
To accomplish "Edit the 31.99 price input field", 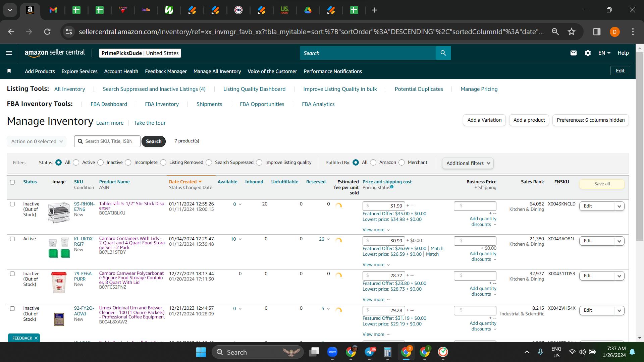I will coord(384,206).
